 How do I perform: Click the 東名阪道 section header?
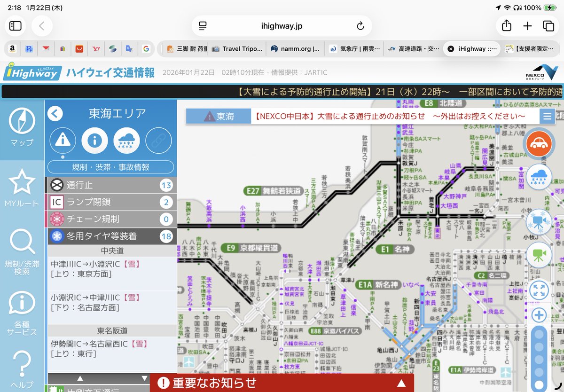click(x=112, y=331)
